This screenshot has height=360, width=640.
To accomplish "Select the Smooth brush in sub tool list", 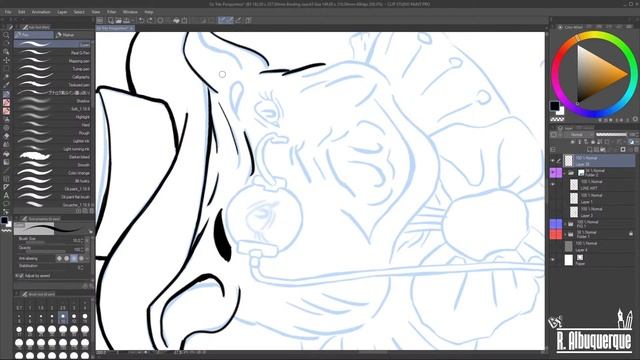I will point(54,165).
